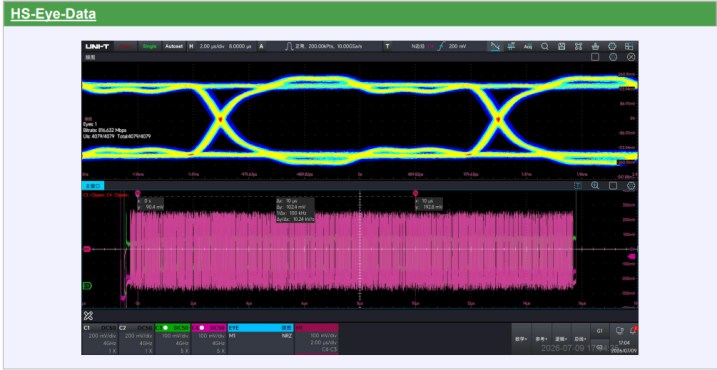Click the delta cursor readout box
717x370 pixels.
pos(295,210)
